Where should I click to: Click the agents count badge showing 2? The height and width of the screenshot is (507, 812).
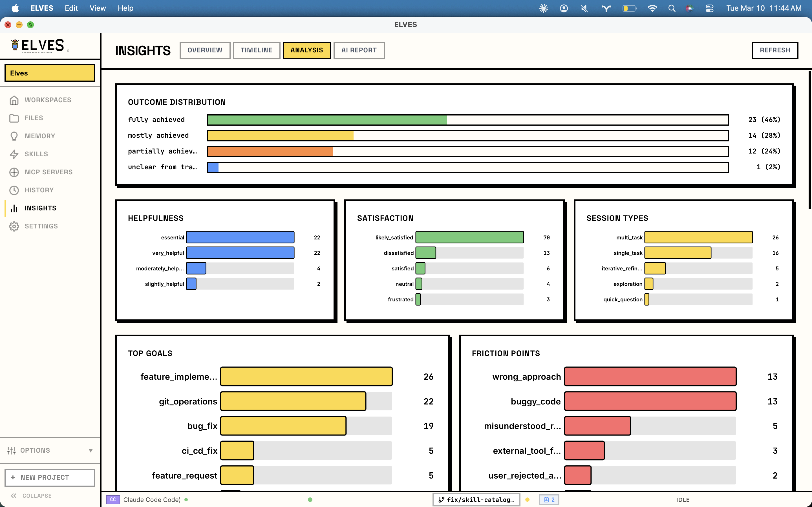point(549,500)
